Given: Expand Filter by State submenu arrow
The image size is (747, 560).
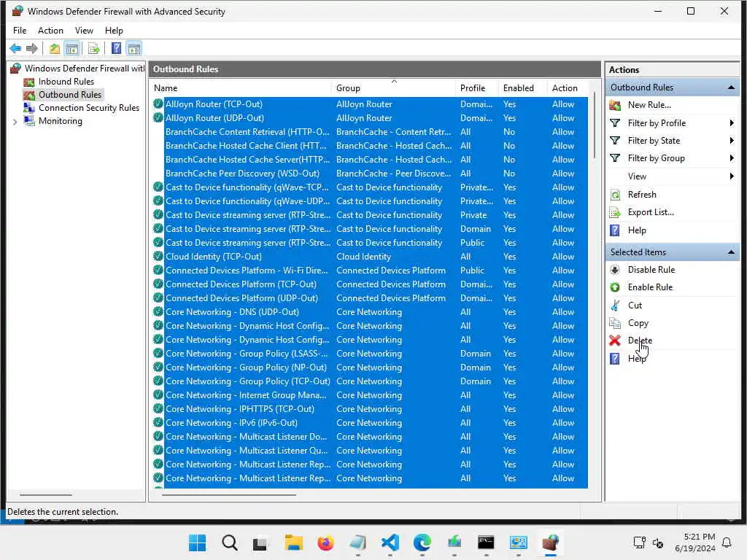Looking at the screenshot, I should pos(732,141).
